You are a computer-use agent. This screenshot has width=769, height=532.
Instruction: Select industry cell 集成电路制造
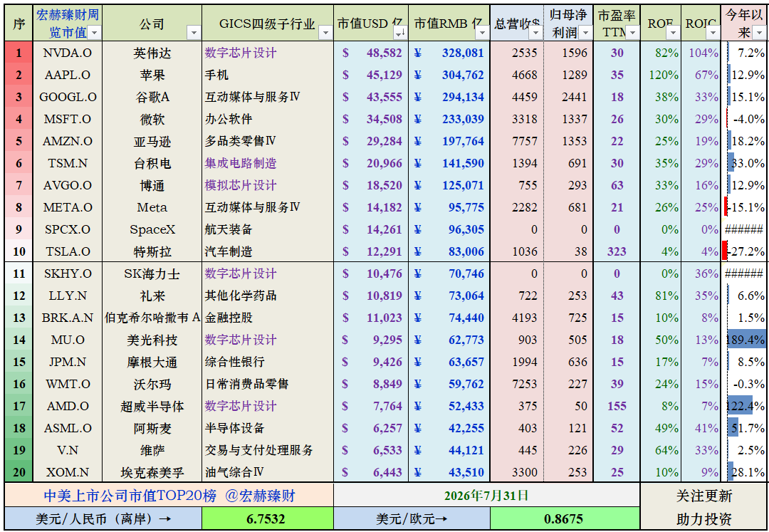(267, 163)
